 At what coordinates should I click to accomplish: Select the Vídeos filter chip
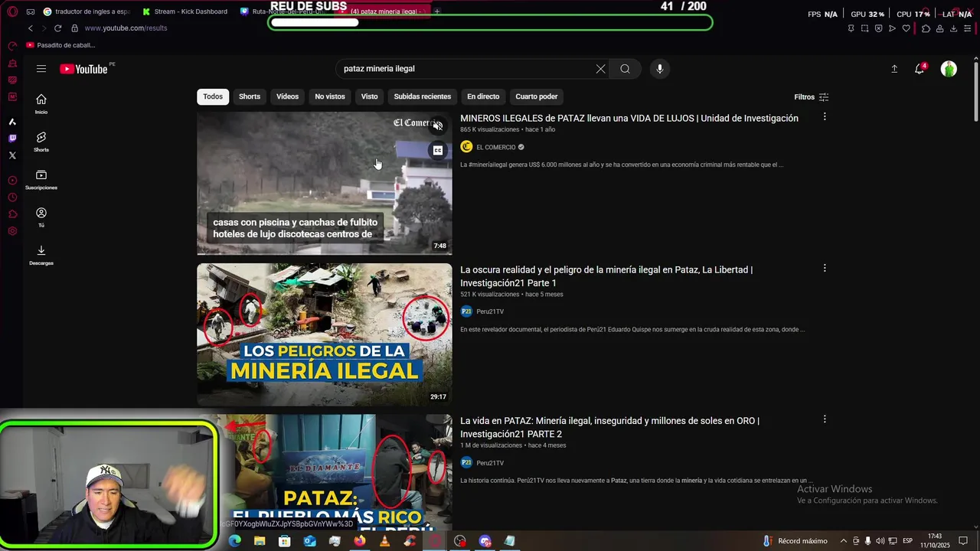[287, 96]
